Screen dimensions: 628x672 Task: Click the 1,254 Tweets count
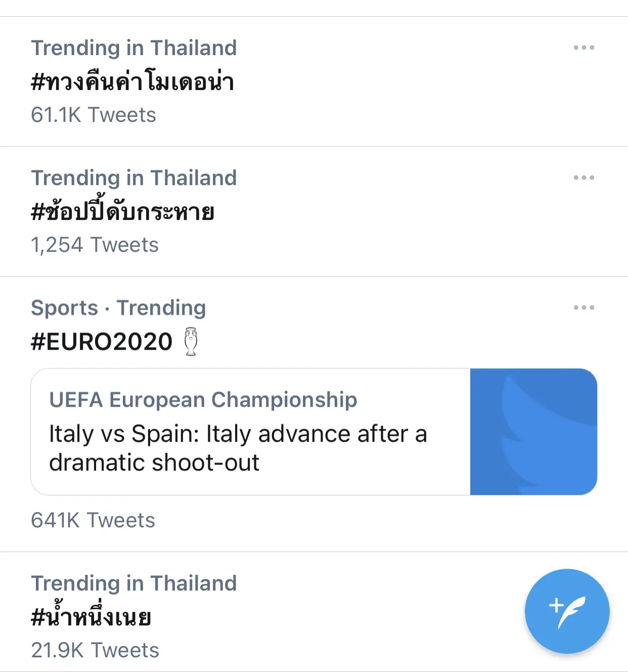click(x=95, y=245)
